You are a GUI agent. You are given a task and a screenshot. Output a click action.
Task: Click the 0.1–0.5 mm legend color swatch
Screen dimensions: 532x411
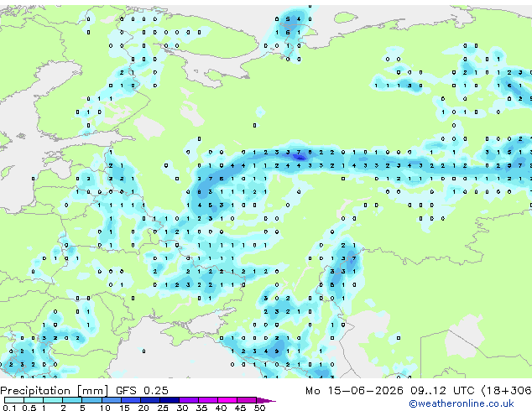coord(14,400)
